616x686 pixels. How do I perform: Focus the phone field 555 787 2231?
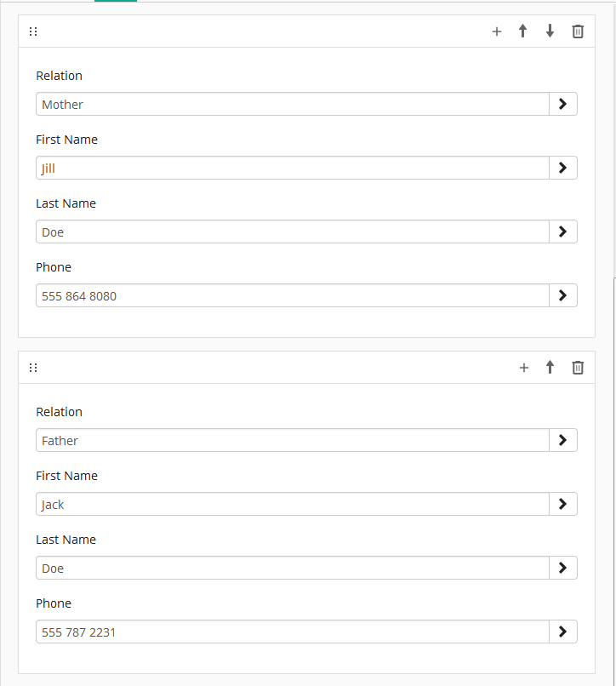[293, 632]
